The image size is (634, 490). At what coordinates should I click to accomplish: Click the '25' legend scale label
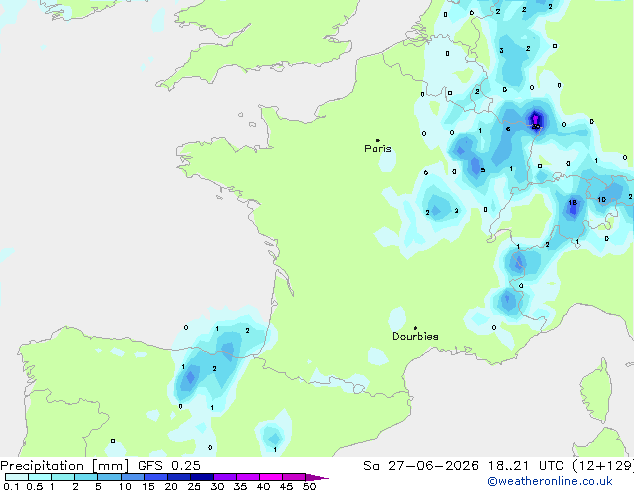coord(194,486)
